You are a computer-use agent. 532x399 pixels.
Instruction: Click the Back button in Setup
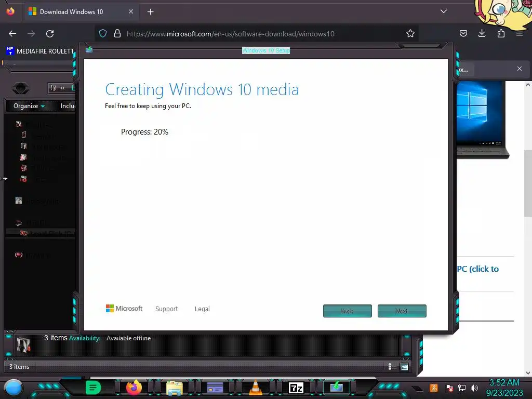tap(348, 311)
